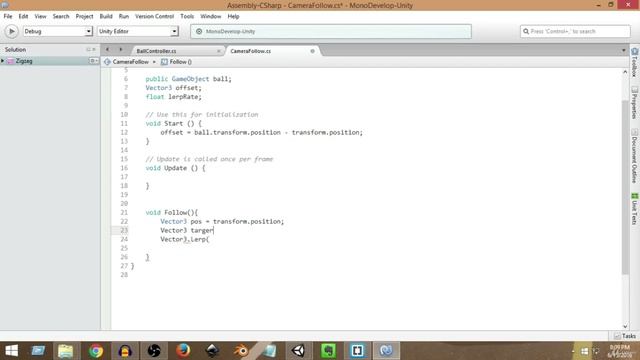Open the Project menu
This screenshot has height=360, width=640.
[84, 16]
